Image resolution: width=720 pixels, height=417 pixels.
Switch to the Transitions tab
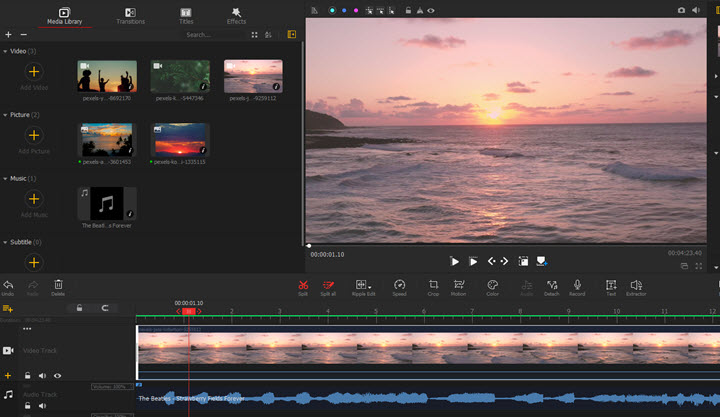[130, 15]
